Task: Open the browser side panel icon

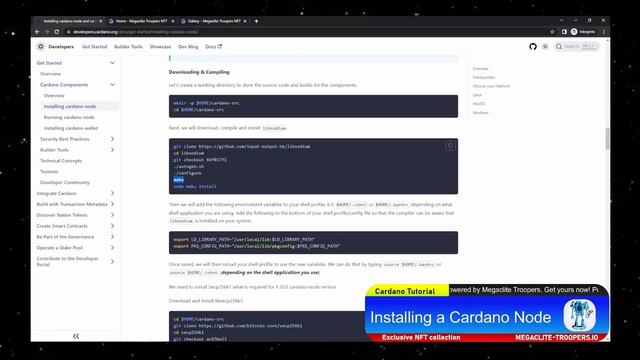Action: click(564, 31)
